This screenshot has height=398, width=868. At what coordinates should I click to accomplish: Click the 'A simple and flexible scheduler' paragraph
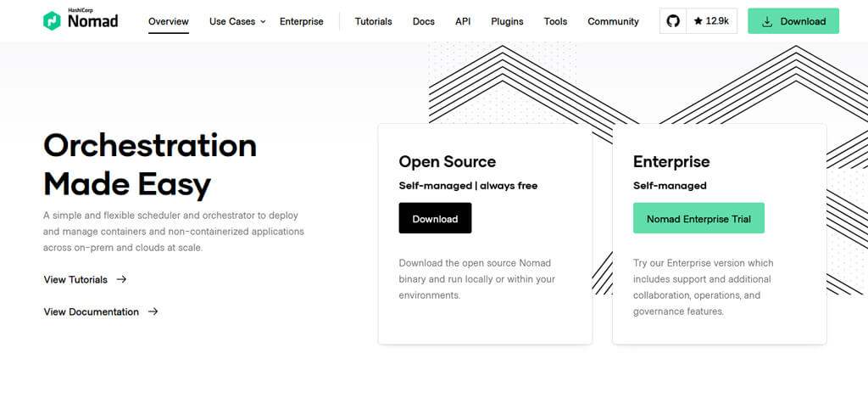pos(173,231)
